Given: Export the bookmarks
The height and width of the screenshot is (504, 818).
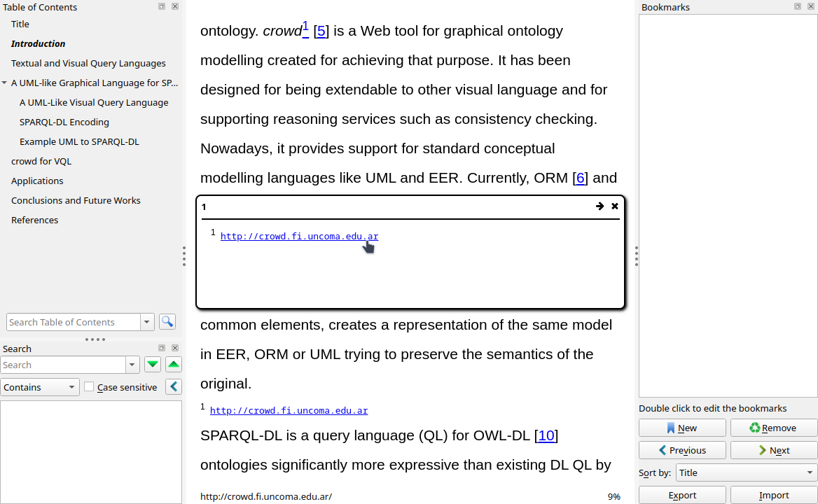Looking at the screenshot, I should (681, 495).
